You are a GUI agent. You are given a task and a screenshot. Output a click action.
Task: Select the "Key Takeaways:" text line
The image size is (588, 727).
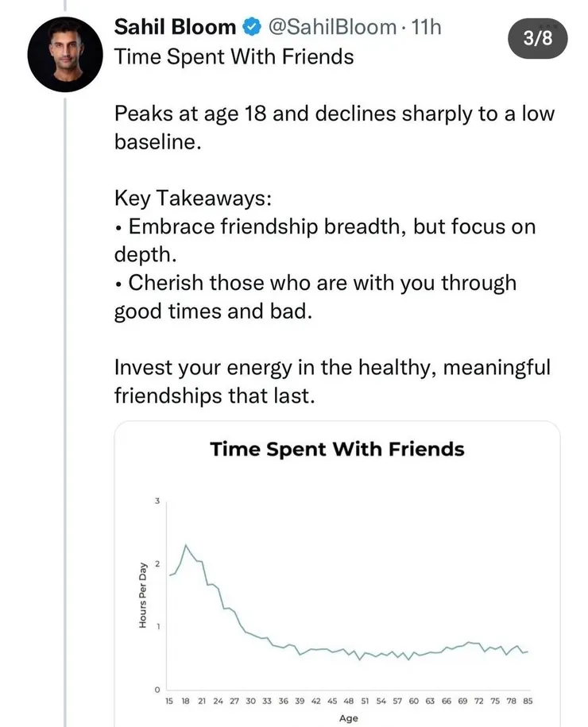(193, 198)
